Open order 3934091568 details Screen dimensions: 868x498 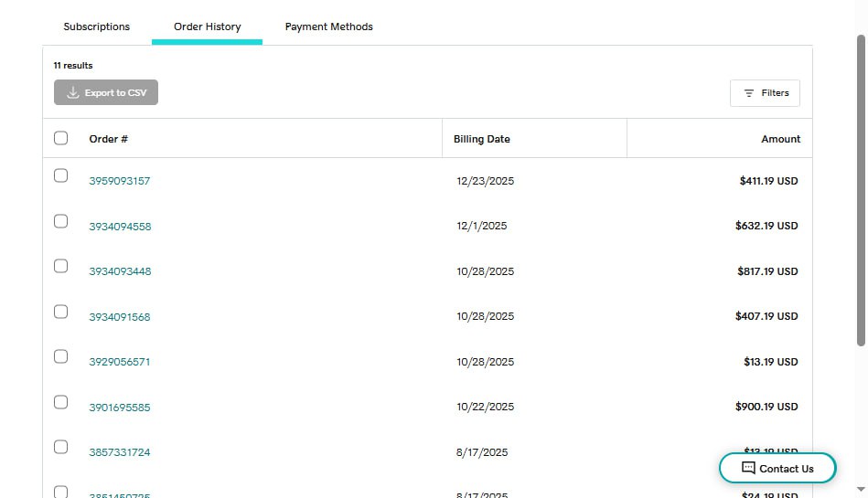120,317
